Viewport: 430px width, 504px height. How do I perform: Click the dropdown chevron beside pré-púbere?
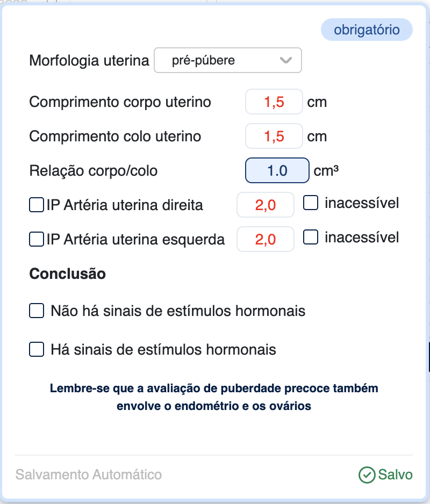coord(286,60)
